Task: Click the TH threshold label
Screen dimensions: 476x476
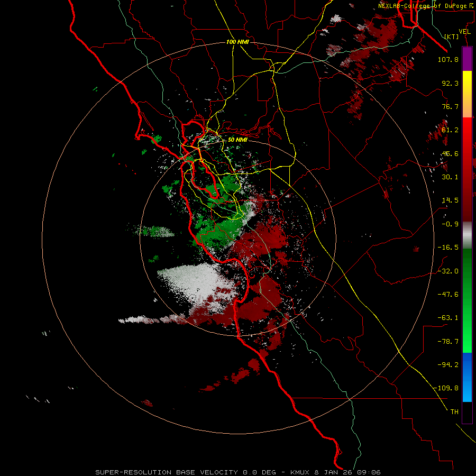Action: [454, 412]
